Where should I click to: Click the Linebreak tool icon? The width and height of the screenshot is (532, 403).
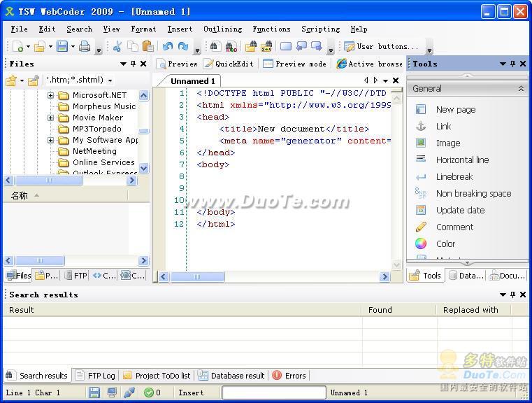click(421, 176)
